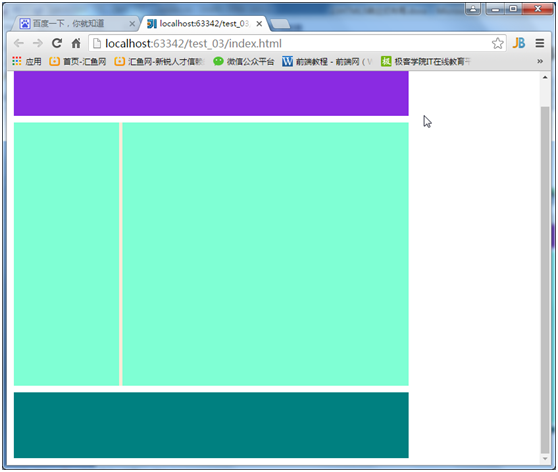Click the vertical scrollbar down arrow
558x472 pixels.
545,459
